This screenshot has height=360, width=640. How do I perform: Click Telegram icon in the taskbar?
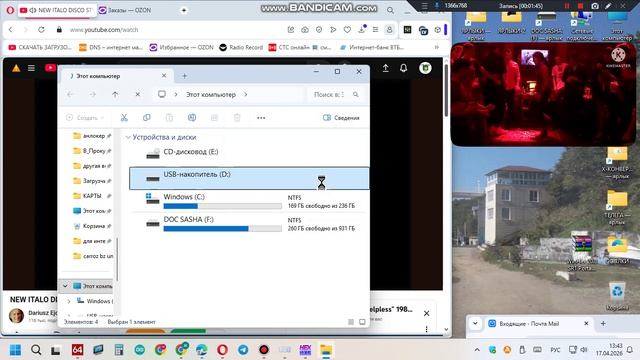(x=243, y=350)
